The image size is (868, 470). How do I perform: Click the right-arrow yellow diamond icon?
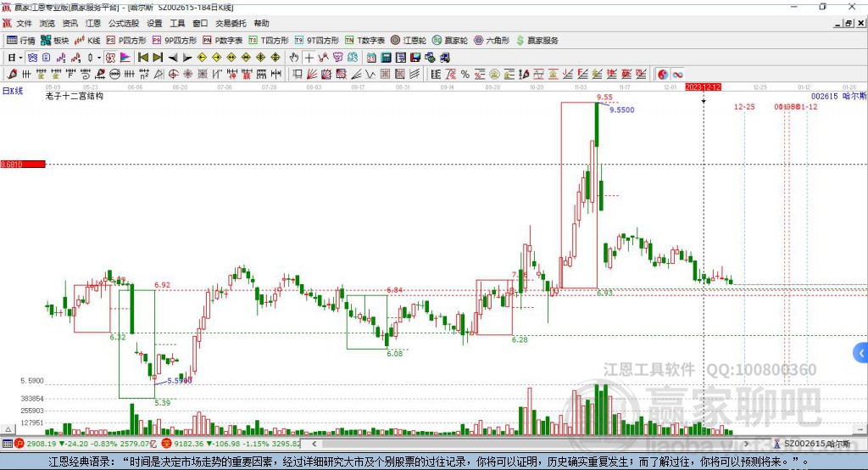(216, 58)
